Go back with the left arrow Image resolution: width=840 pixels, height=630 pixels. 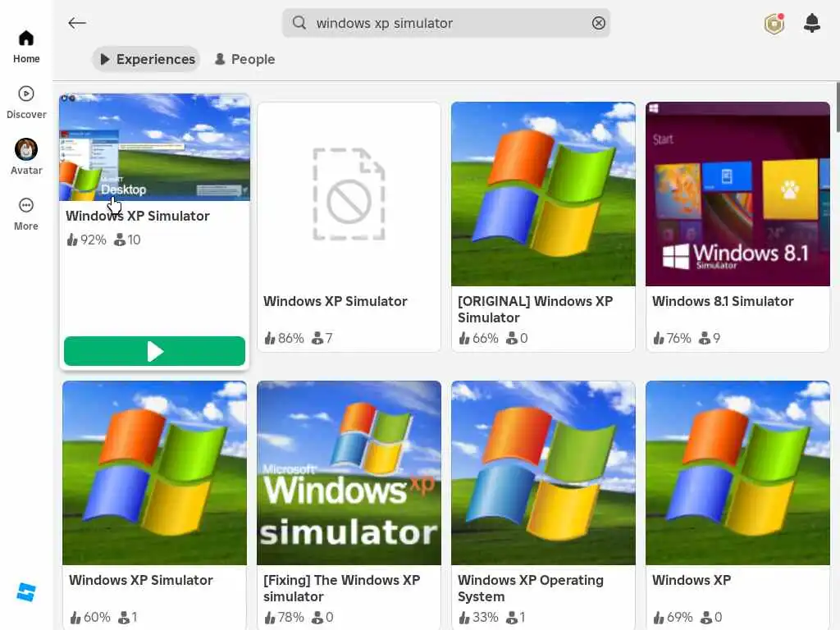pyautogui.click(x=77, y=23)
